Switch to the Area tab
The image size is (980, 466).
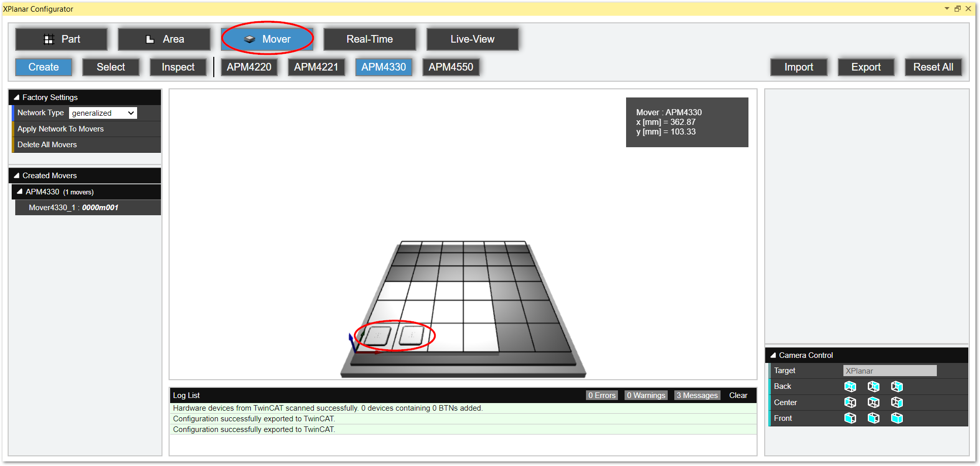[164, 39]
